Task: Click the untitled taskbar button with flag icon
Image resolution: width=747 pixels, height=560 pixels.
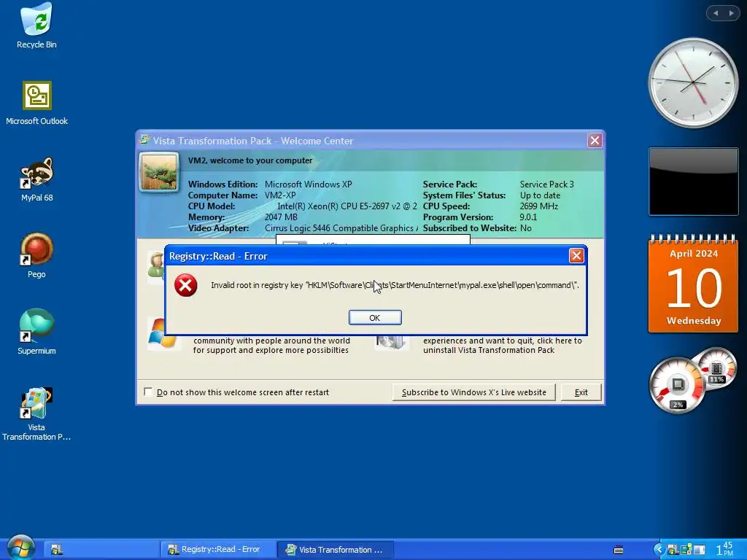Action: point(102,550)
